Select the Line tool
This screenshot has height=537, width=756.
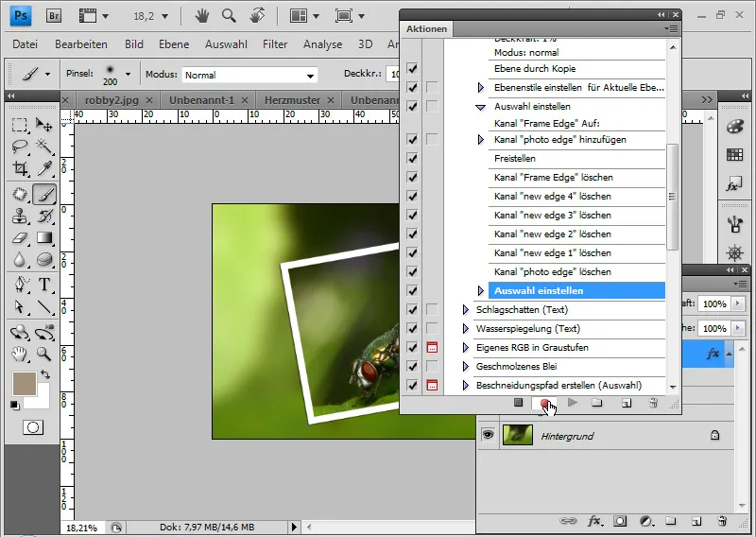(x=43, y=307)
